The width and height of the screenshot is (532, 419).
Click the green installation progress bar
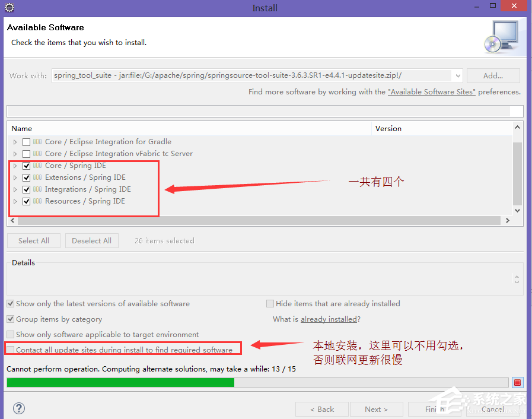click(119, 382)
